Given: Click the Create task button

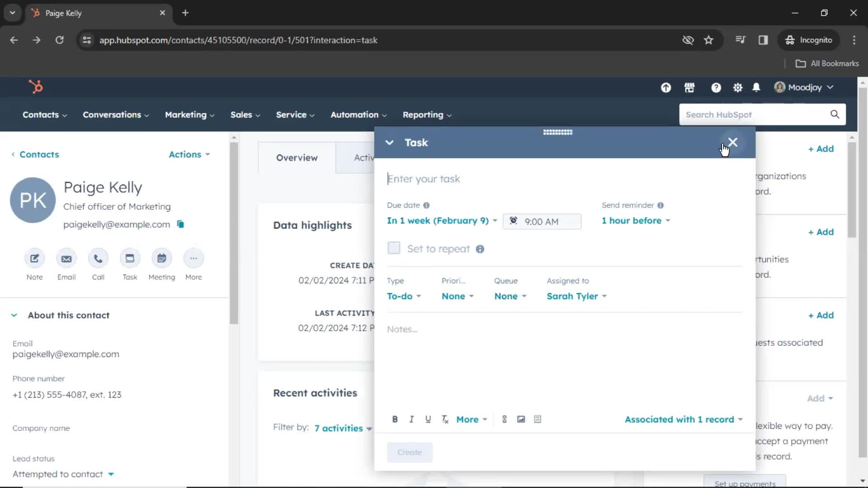Looking at the screenshot, I should coord(410,452).
